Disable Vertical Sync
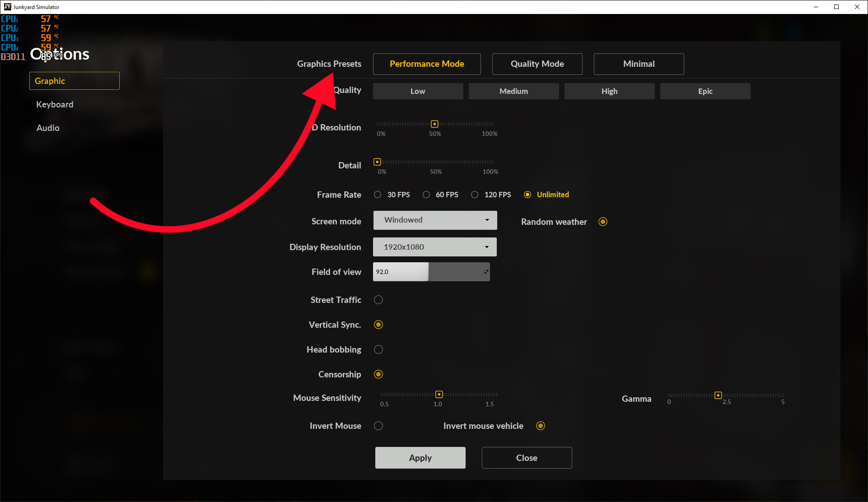The width and height of the screenshot is (868, 502). tap(378, 325)
